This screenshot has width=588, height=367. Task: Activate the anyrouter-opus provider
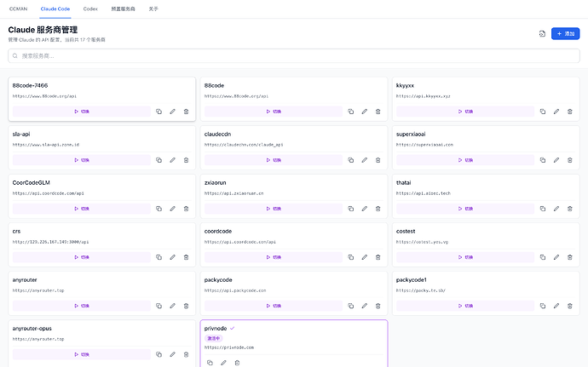coord(82,354)
